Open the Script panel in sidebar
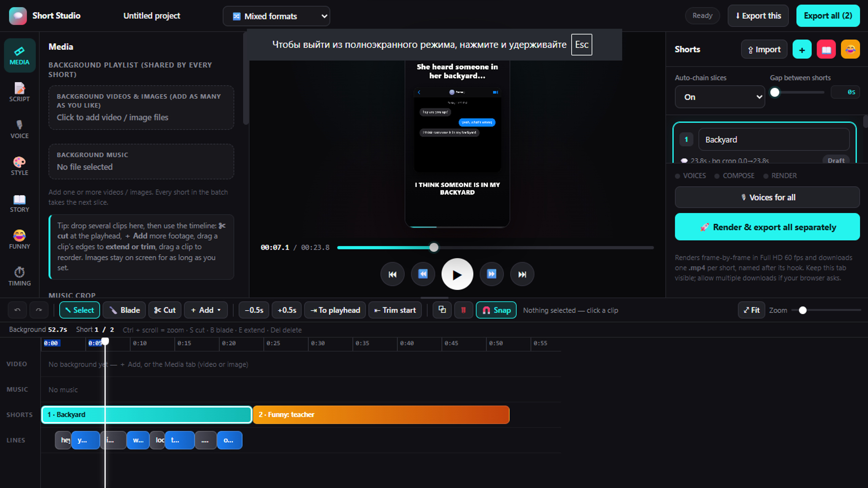Image resolution: width=868 pixels, height=488 pixels. click(x=19, y=92)
